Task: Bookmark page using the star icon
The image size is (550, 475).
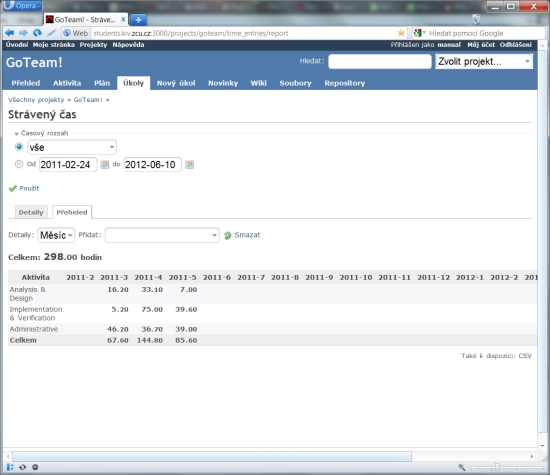Action: click(401, 33)
